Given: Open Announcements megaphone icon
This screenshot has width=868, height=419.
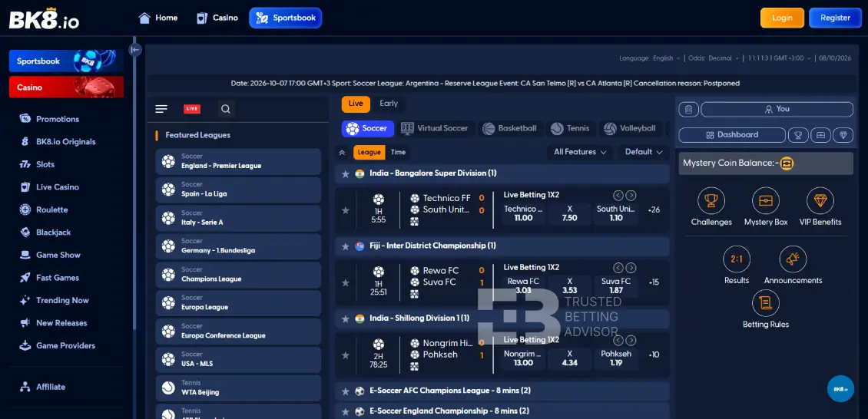Looking at the screenshot, I should pos(793,259).
